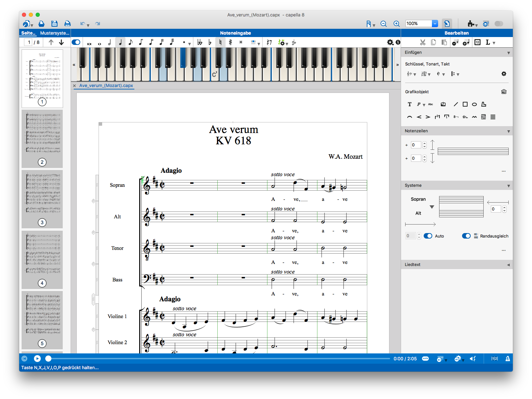532x399 pixels.
Task: Insert a simple text object (T)
Action: click(410, 104)
